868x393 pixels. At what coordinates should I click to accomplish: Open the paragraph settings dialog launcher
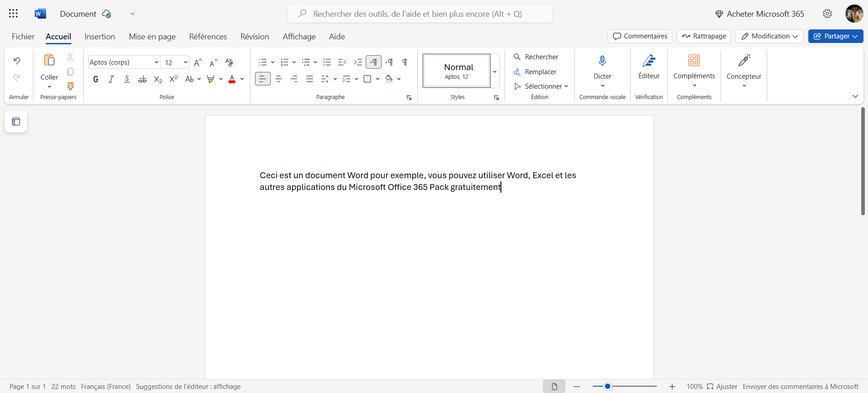coord(409,98)
